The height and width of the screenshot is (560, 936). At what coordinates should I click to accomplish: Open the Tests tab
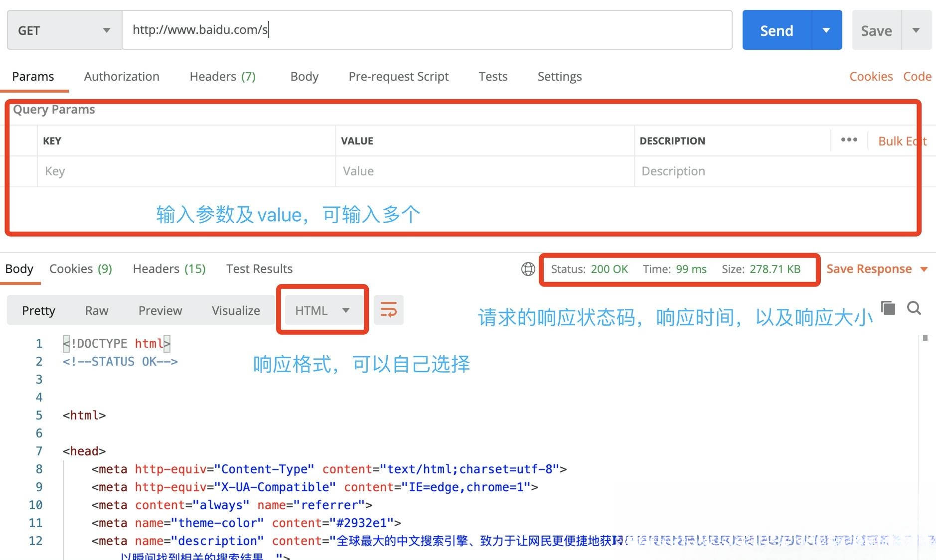493,76
